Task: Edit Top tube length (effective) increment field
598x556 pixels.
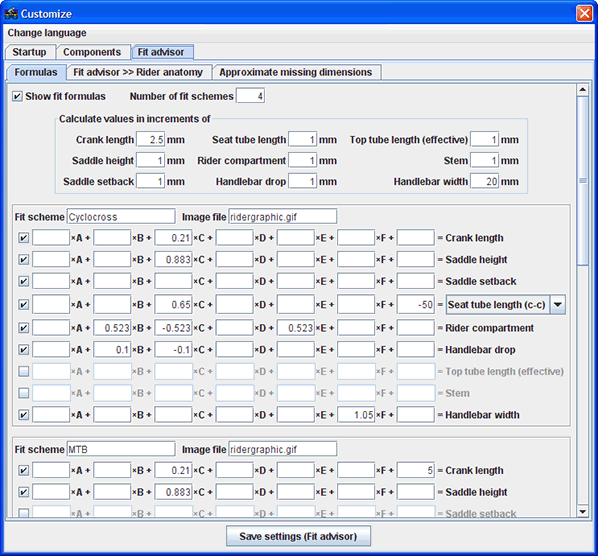Action: click(484, 140)
